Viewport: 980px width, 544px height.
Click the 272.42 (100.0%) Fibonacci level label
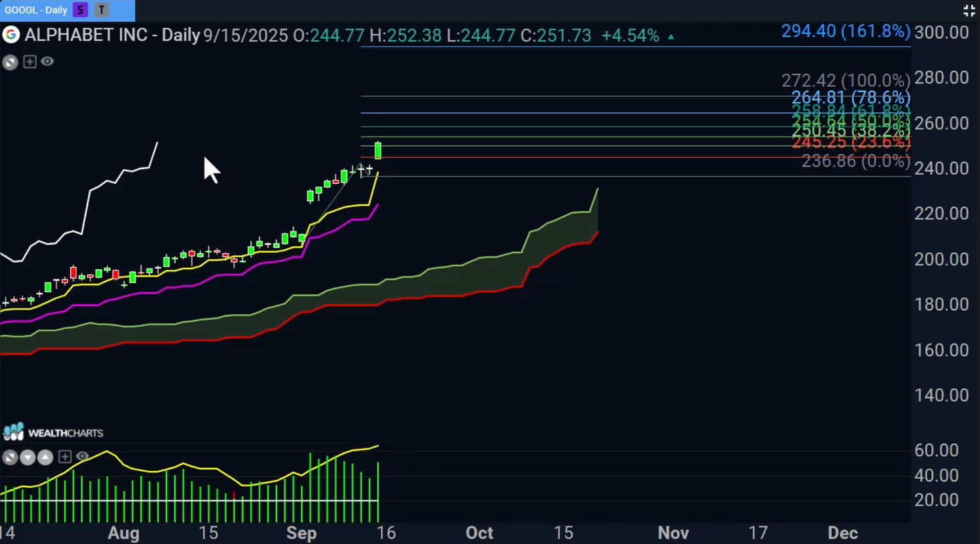click(x=845, y=81)
